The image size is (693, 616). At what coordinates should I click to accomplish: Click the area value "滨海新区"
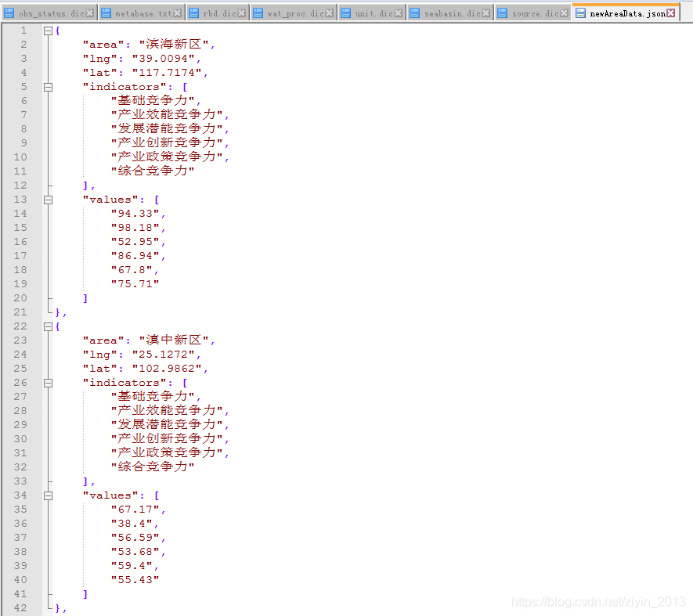(x=174, y=44)
